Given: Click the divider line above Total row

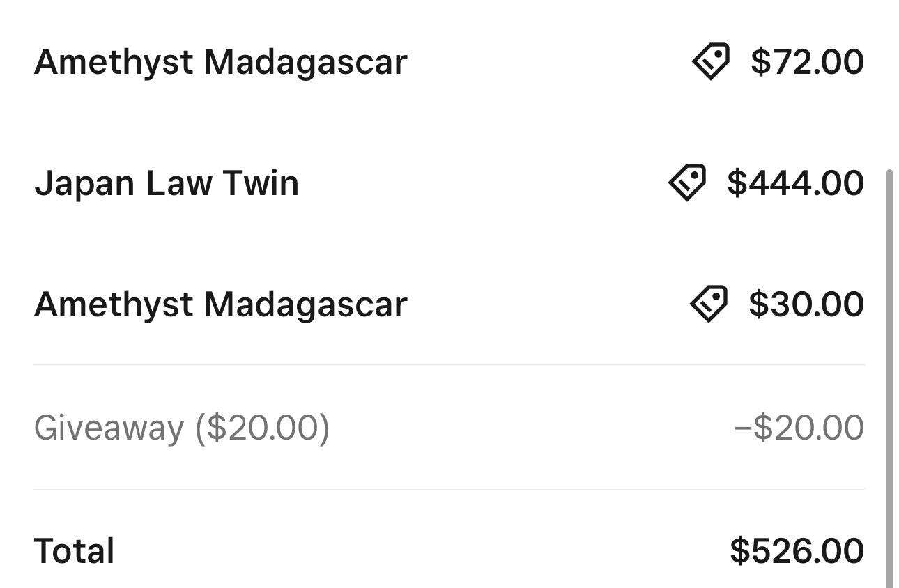Looking at the screenshot, I should [x=449, y=488].
